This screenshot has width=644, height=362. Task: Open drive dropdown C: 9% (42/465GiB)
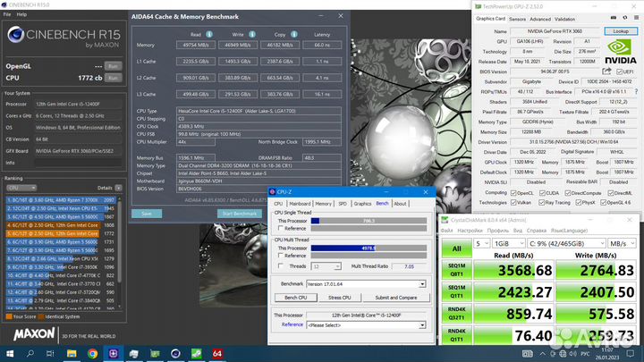click(x=566, y=243)
